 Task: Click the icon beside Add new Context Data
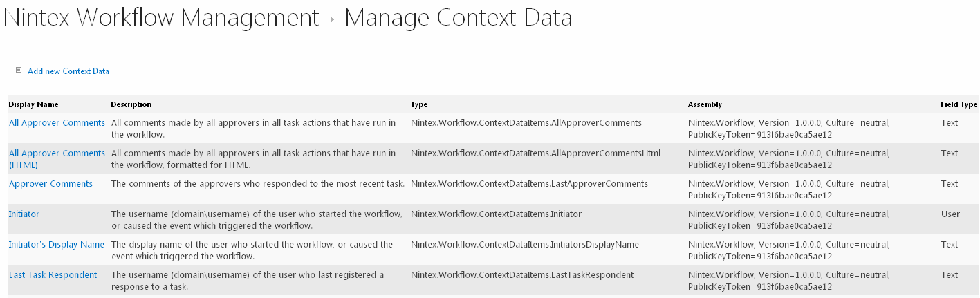point(19,71)
